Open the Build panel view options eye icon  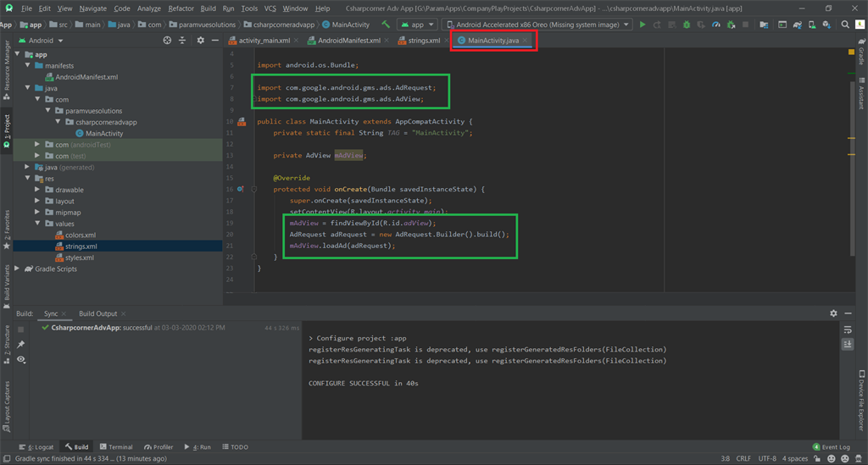(21, 359)
